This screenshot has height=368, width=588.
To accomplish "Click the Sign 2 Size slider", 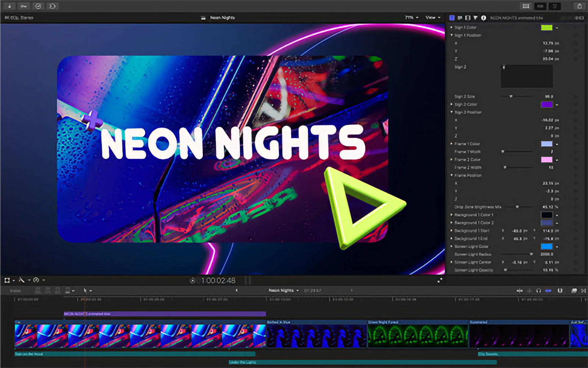I will click(x=517, y=96).
